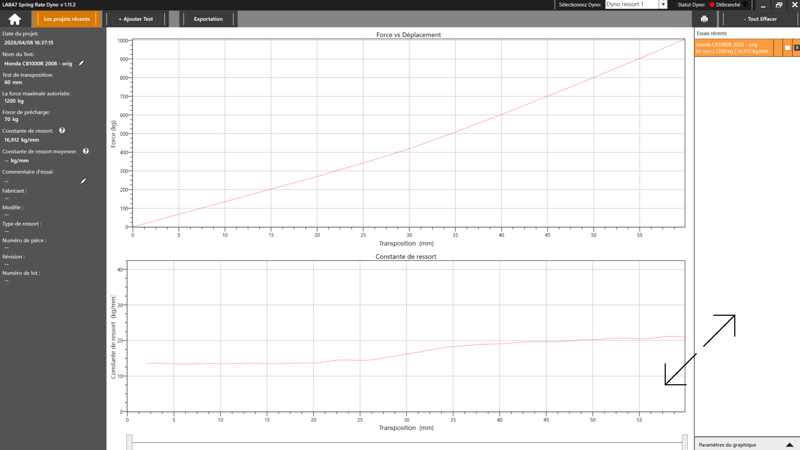Click + Ajouter Test button
800x450 pixels.
136,19
